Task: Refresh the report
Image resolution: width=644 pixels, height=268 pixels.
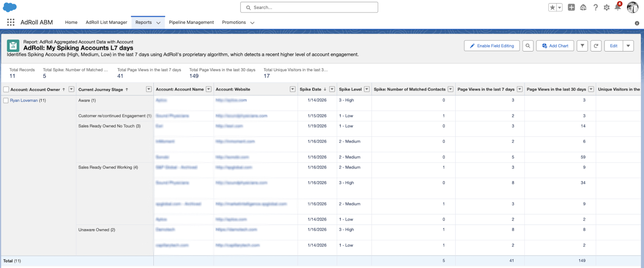Action: point(596,46)
